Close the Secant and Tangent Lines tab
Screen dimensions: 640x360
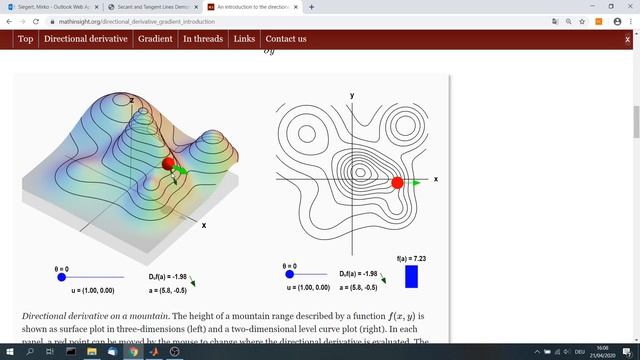pos(196,7)
